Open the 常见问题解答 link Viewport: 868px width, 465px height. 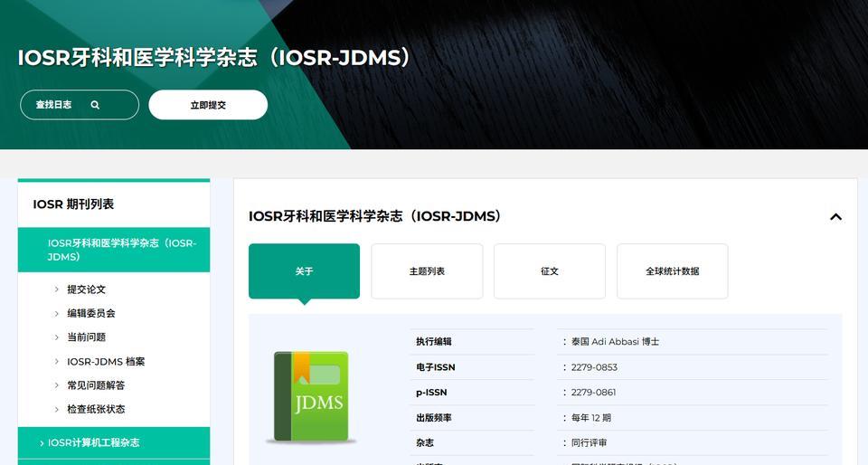(97, 385)
